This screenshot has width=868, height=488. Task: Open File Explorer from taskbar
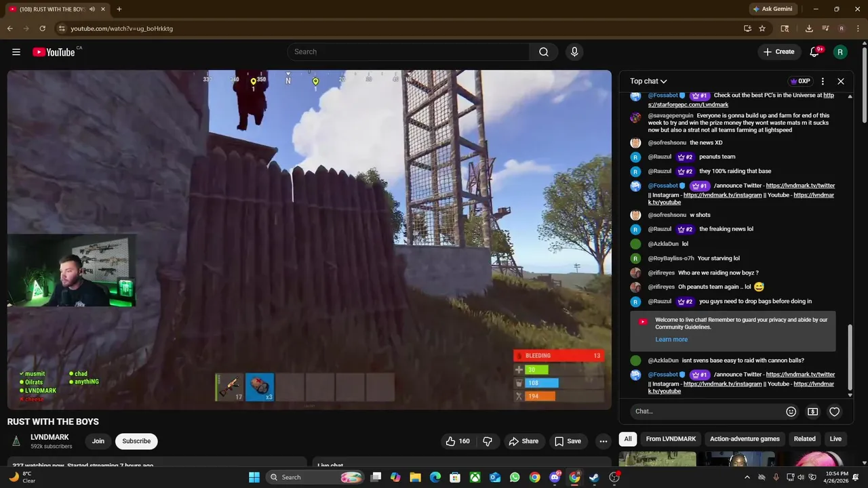point(415,477)
